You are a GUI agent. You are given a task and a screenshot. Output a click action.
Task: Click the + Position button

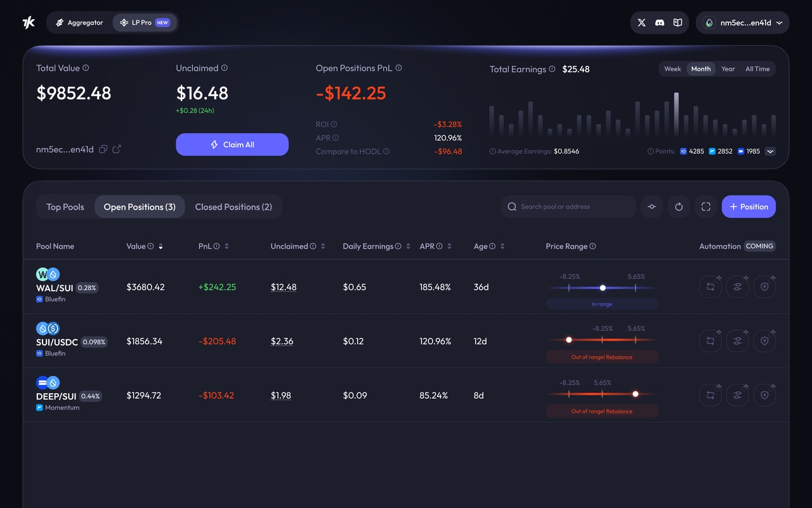(749, 207)
